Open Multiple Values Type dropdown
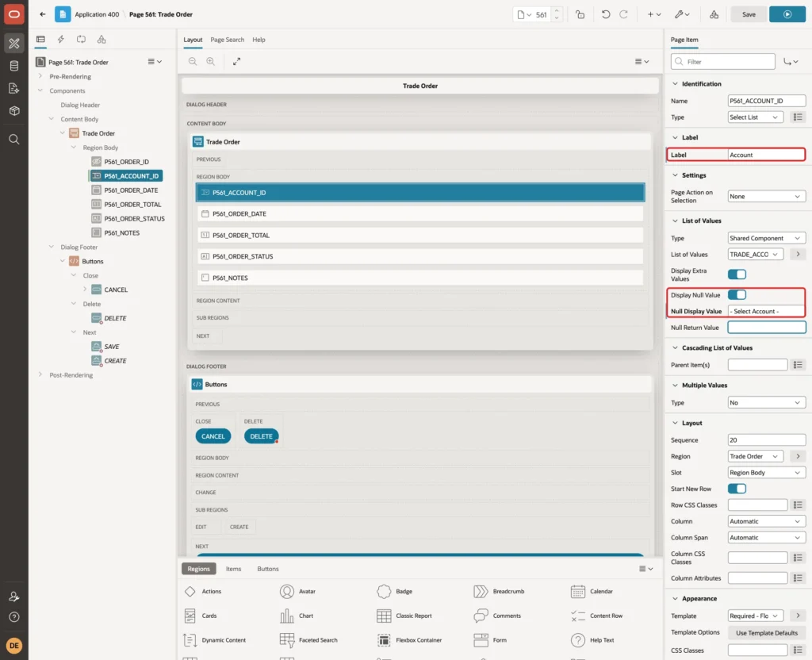The height and width of the screenshot is (660, 812). coord(767,402)
